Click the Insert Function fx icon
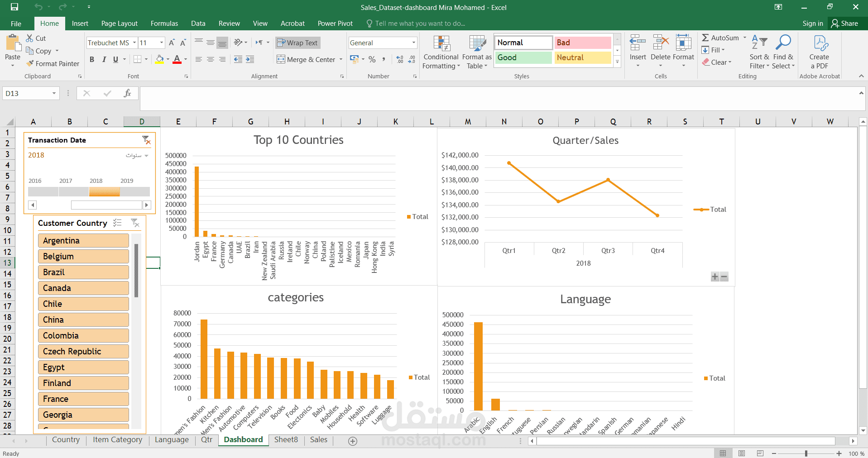The image size is (868, 458). pyautogui.click(x=127, y=93)
